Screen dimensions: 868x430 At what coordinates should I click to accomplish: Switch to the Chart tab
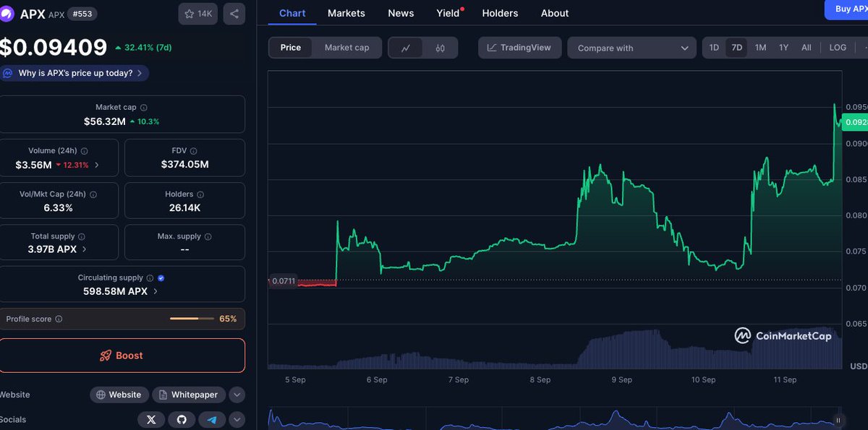point(292,13)
